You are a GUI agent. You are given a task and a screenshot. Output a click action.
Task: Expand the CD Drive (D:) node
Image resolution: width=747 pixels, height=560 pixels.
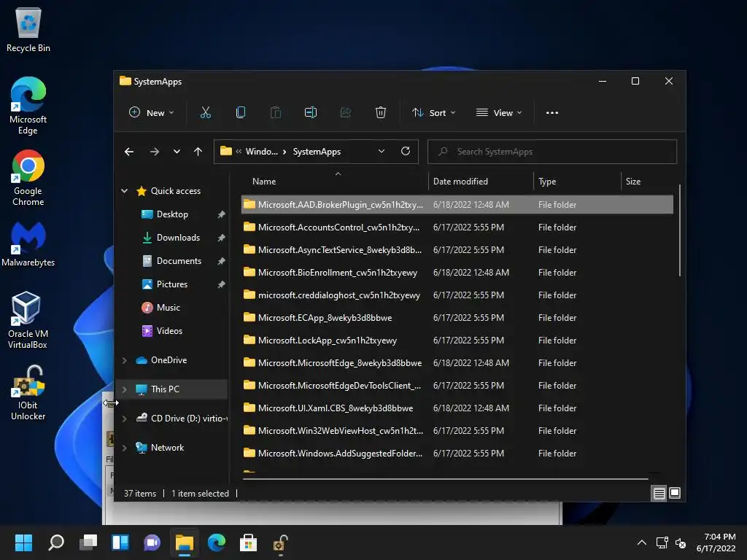[124, 419]
